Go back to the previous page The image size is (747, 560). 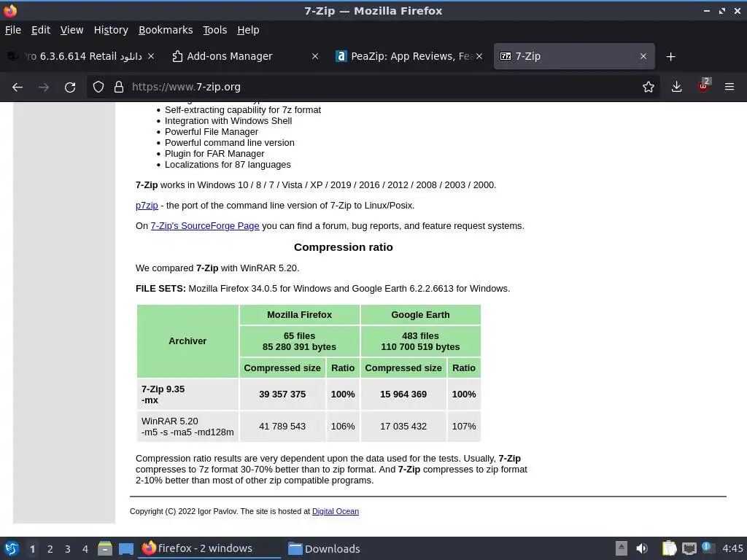[x=18, y=87]
